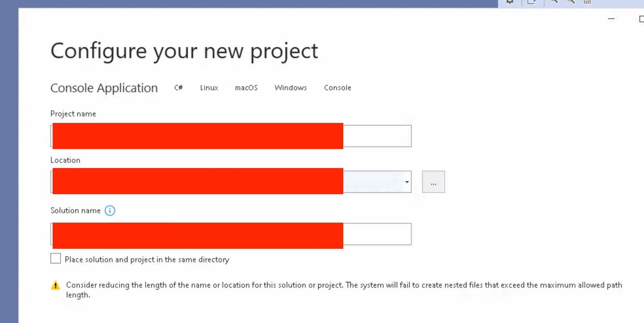Expand the Location dropdown arrow
Screen dimensions: 644x323
pyautogui.click(x=407, y=182)
